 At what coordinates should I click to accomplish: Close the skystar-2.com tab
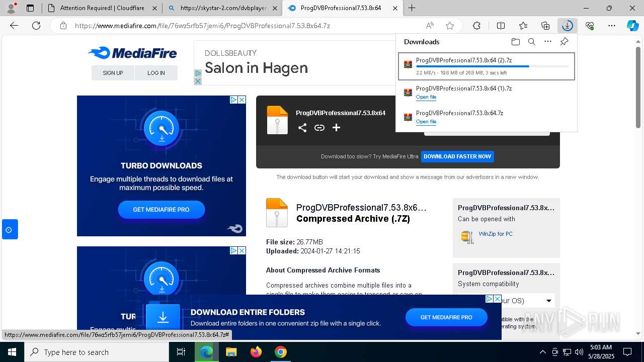click(275, 8)
